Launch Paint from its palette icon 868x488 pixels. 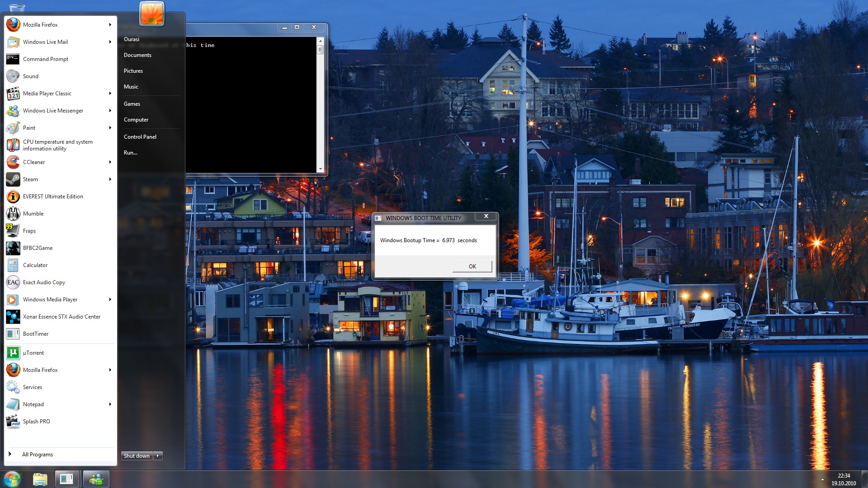tap(13, 128)
